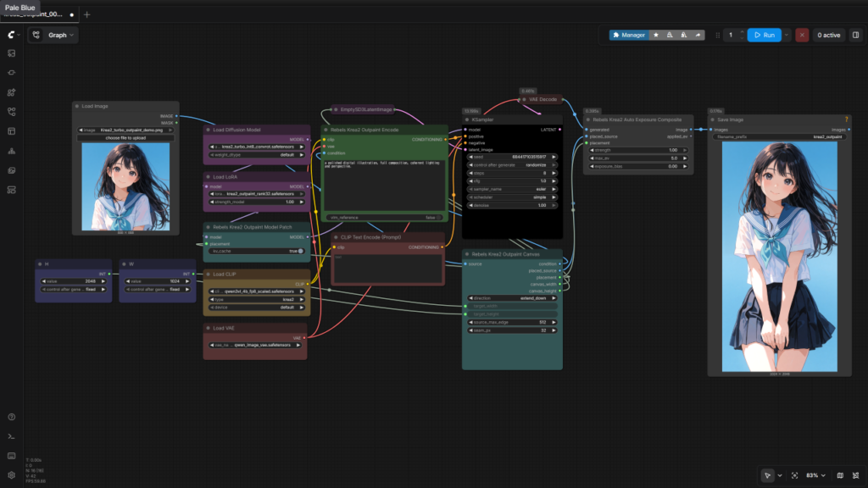Screen dimensions: 868x488
Task: Open the first left sidebar panel icon
Action: click(x=12, y=53)
